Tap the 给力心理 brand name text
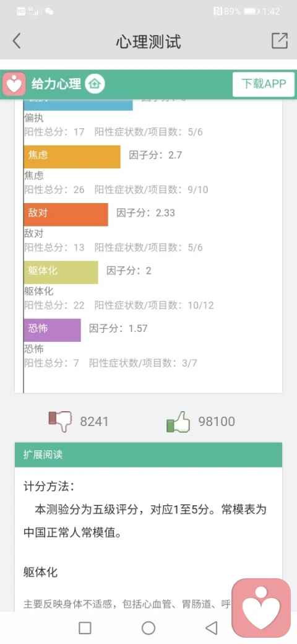 point(56,84)
